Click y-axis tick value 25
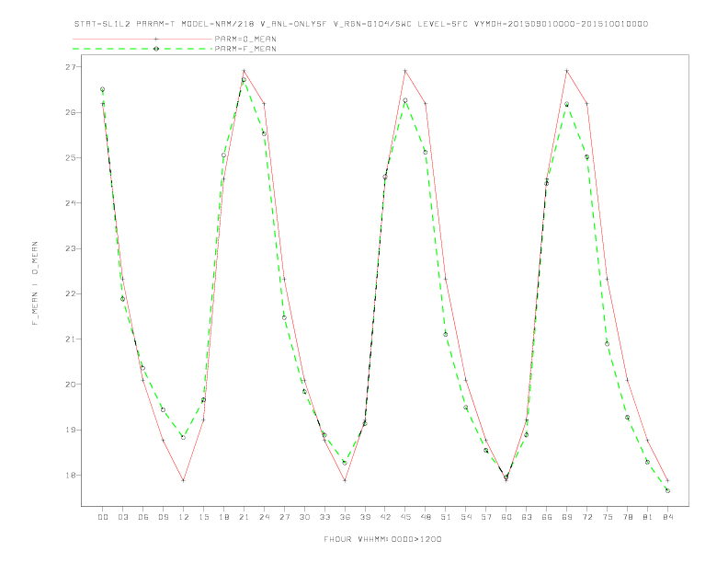This screenshot has width=728, height=563. pyautogui.click(x=70, y=158)
